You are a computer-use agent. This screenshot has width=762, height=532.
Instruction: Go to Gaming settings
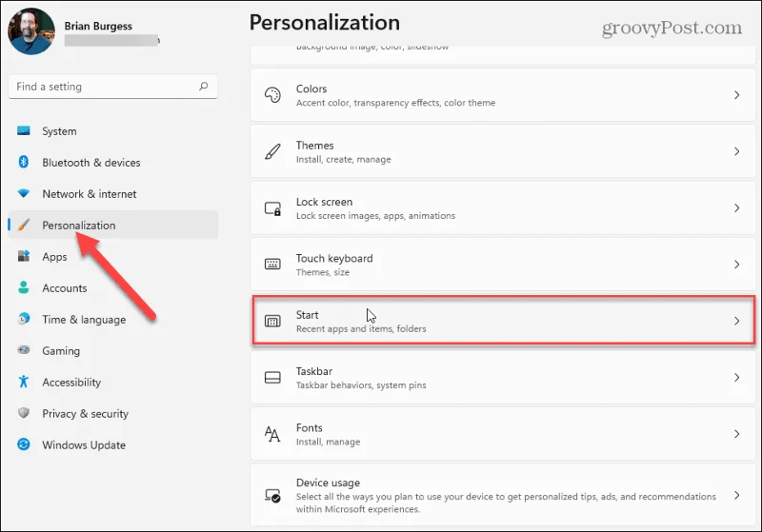tap(112, 350)
